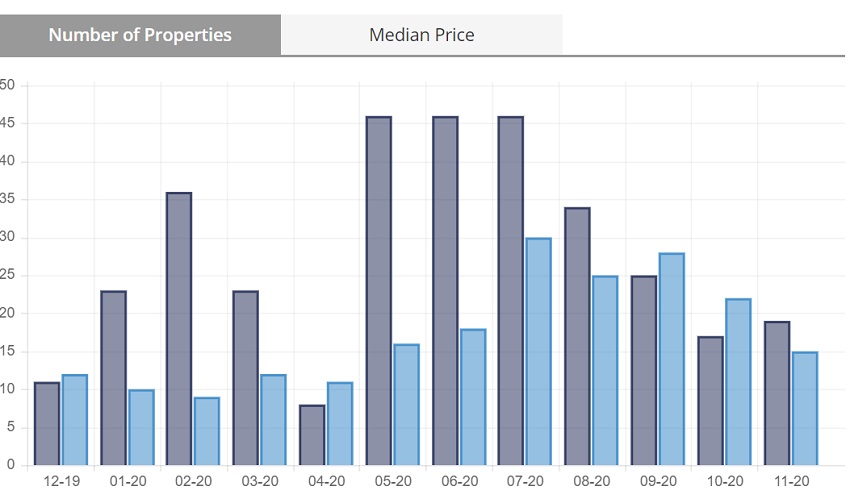Screen dimensions: 850x503
Task: Click the dark bar for 01-20
Action: coord(113,378)
